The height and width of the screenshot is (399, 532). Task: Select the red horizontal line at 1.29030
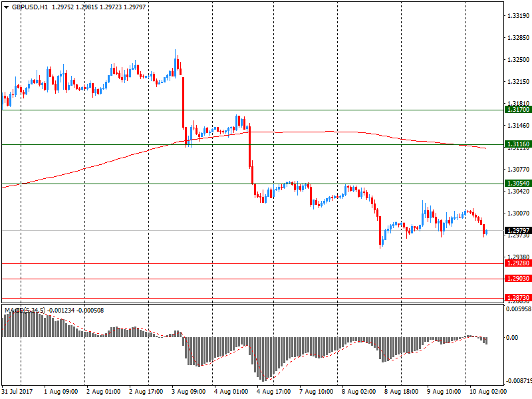pos(253,279)
